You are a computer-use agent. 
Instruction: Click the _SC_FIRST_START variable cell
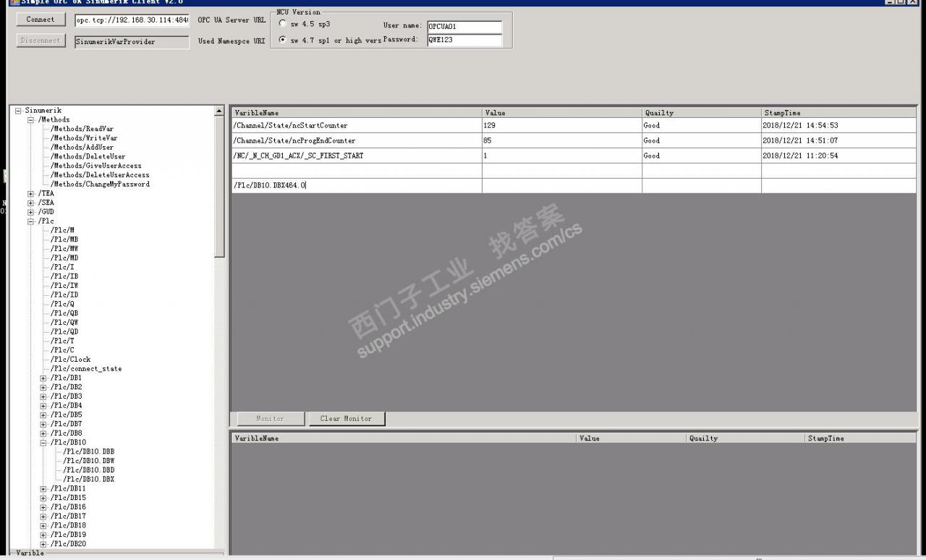pos(357,156)
